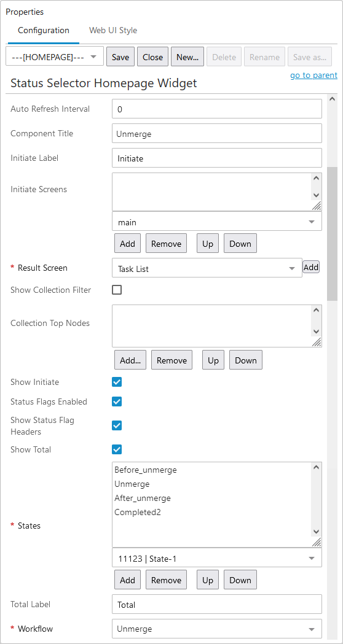This screenshot has width=343, height=644.
Task: Click scroll-up arrow in Initiate Screens list
Action: (316, 179)
